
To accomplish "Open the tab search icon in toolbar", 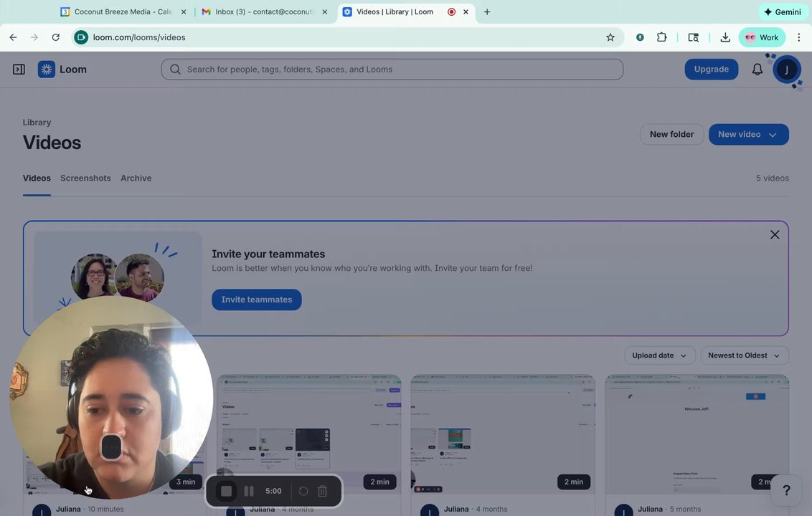I will click(x=693, y=37).
